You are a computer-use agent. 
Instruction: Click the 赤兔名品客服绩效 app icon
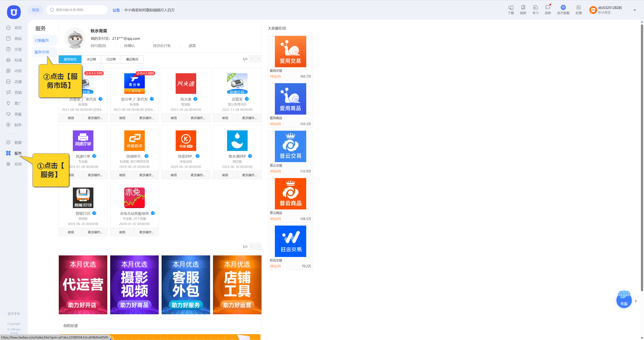point(134,198)
